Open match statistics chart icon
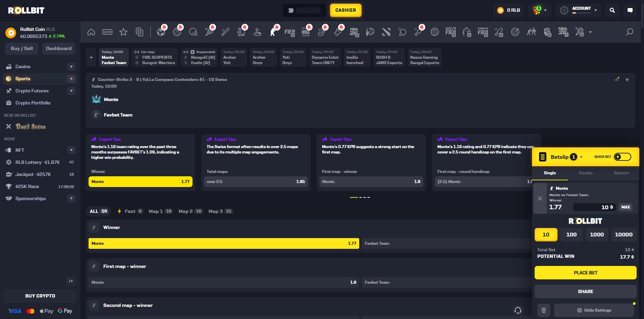This screenshot has height=319, width=644. (617, 79)
